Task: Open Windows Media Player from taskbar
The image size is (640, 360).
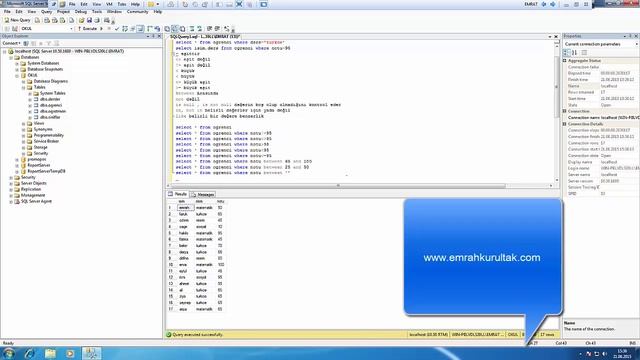Action: [x=70, y=353]
